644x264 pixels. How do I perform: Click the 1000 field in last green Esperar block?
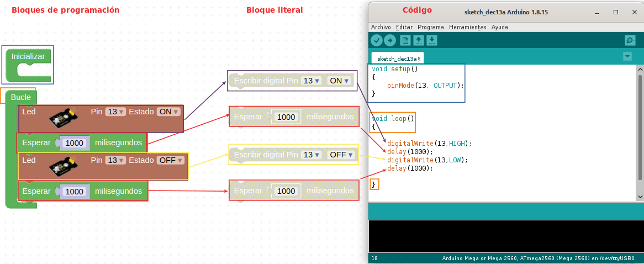point(75,191)
